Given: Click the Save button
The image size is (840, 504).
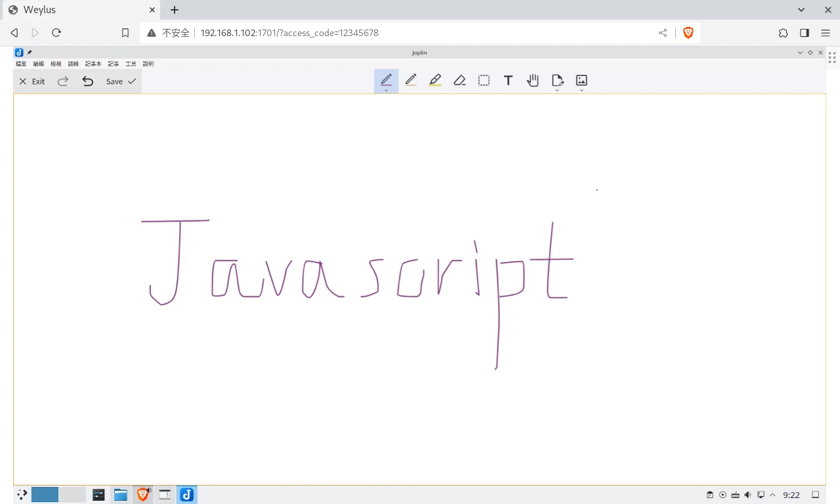Looking at the screenshot, I should tap(121, 81).
